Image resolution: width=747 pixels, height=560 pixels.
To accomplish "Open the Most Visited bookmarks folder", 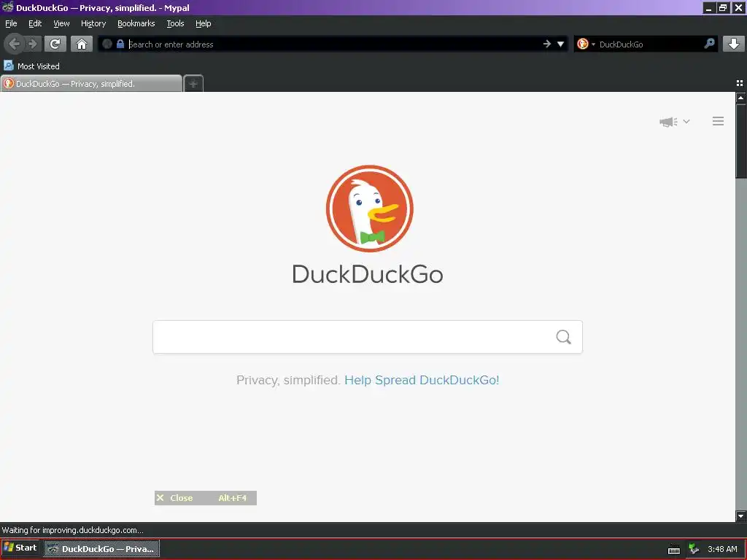I will 32,66.
